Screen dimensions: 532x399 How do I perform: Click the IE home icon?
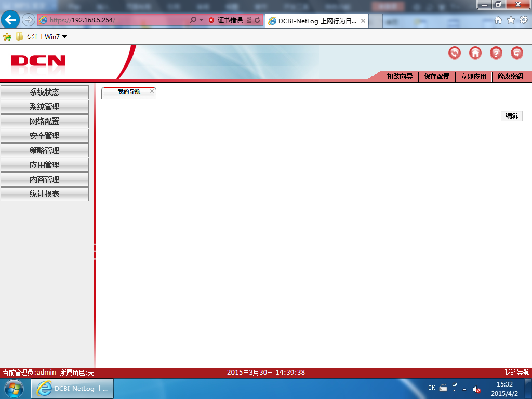pyautogui.click(x=498, y=20)
